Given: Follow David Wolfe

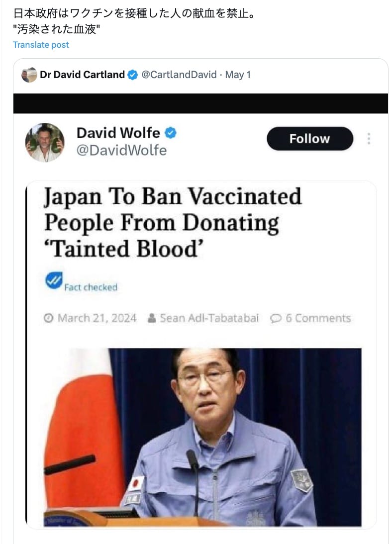Looking at the screenshot, I should click(310, 139).
